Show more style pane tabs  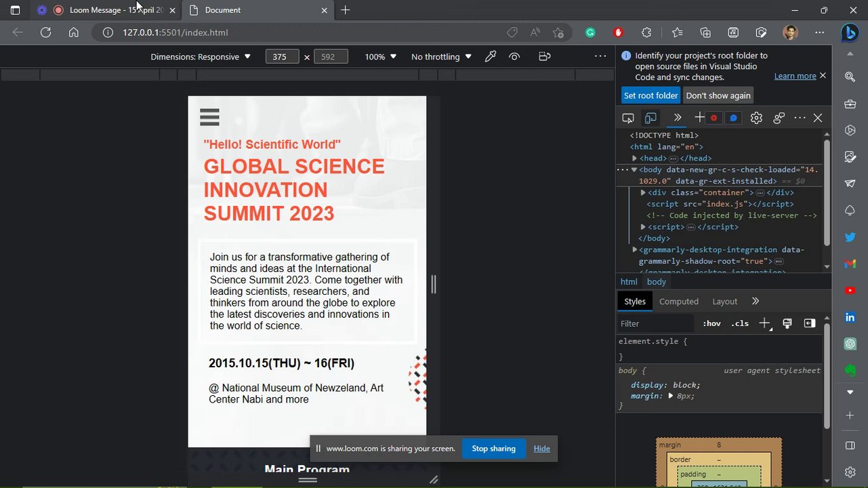tap(756, 301)
